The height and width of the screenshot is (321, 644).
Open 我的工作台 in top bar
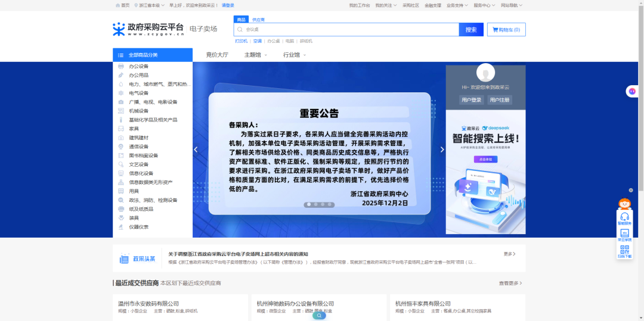360,5
